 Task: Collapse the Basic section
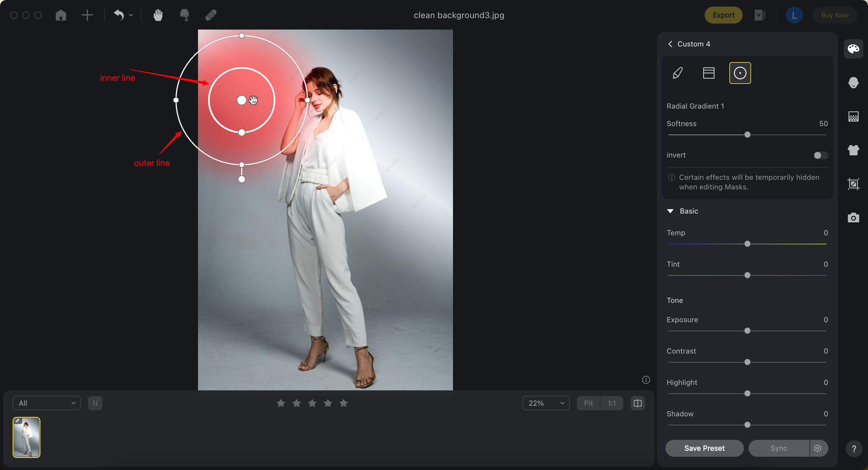click(x=670, y=211)
